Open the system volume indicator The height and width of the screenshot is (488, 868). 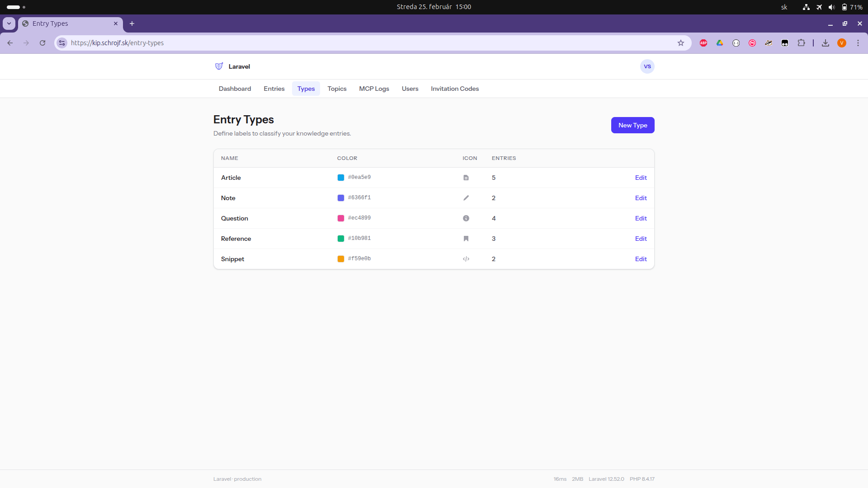click(x=831, y=7)
